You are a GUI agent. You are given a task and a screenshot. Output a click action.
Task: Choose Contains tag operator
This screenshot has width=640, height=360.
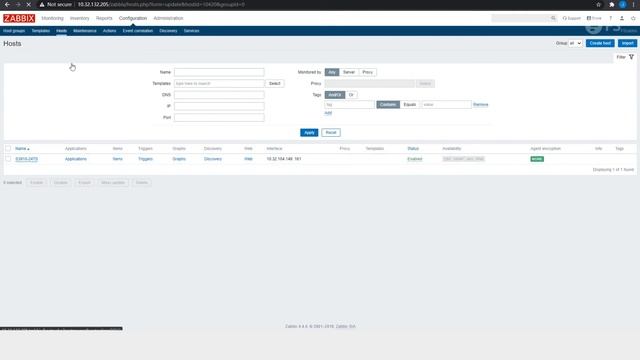[x=388, y=105]
